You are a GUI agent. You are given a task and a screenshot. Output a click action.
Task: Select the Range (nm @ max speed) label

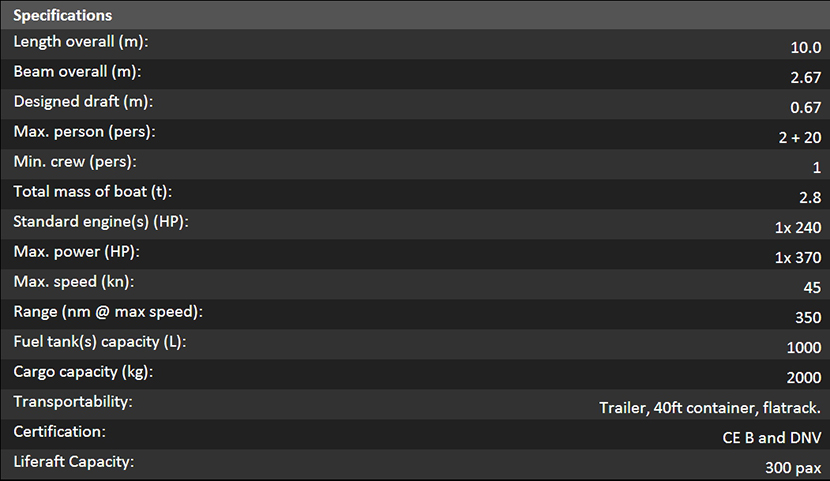coord(108,312)
